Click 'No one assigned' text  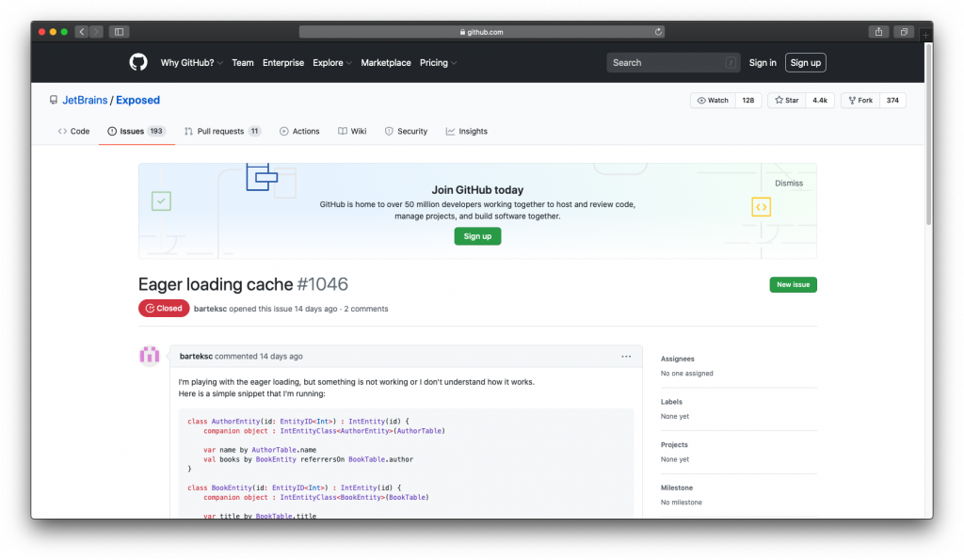click(x=686, y=374)
